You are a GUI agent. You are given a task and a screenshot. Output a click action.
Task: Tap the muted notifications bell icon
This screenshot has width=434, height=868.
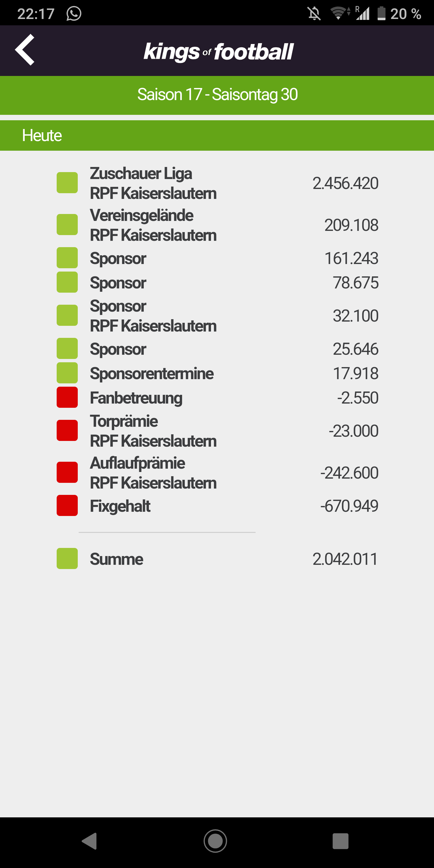pos(314,14)
